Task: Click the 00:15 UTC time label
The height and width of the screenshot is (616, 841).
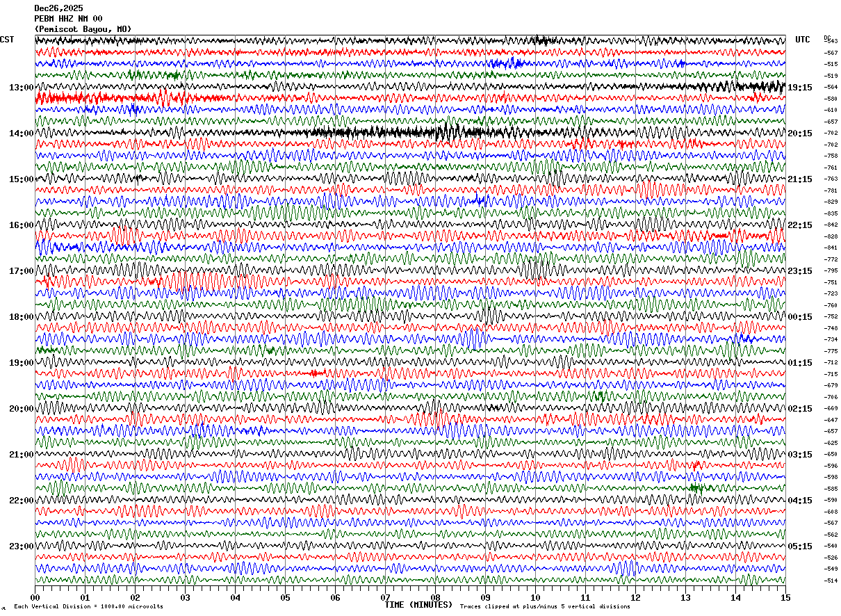Action: point(800,317)
